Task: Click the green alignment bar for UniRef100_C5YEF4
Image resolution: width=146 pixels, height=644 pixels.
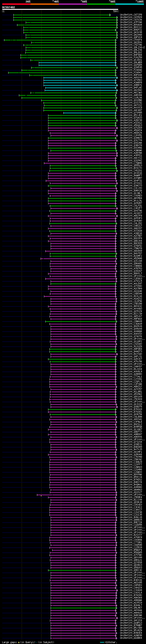Action: tap(60, 40)
